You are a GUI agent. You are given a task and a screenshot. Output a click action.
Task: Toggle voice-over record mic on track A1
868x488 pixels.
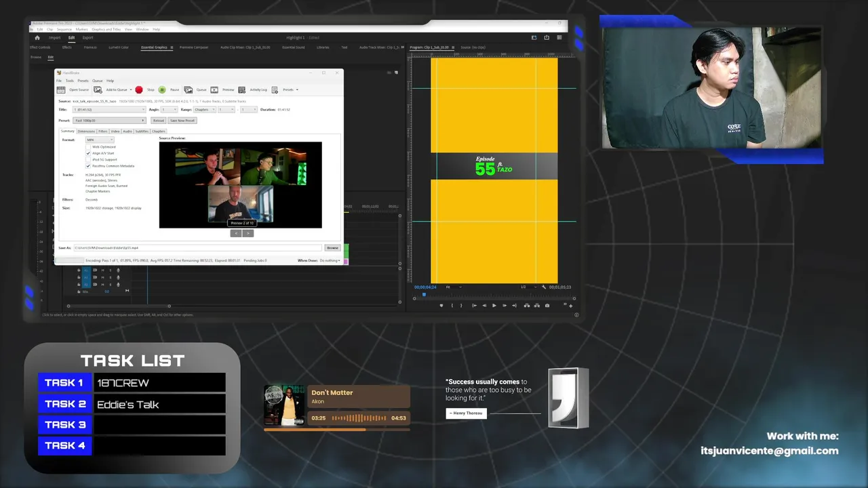click(x=118, y=270)
